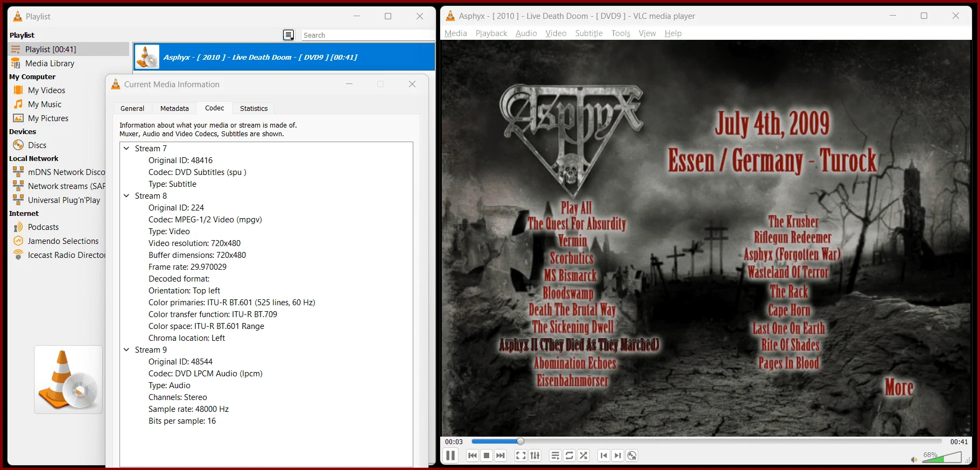The width and height of the screenshot is (980, 470).
Task: Toggle loop repeat mode
Action: [x=569, y=455]
